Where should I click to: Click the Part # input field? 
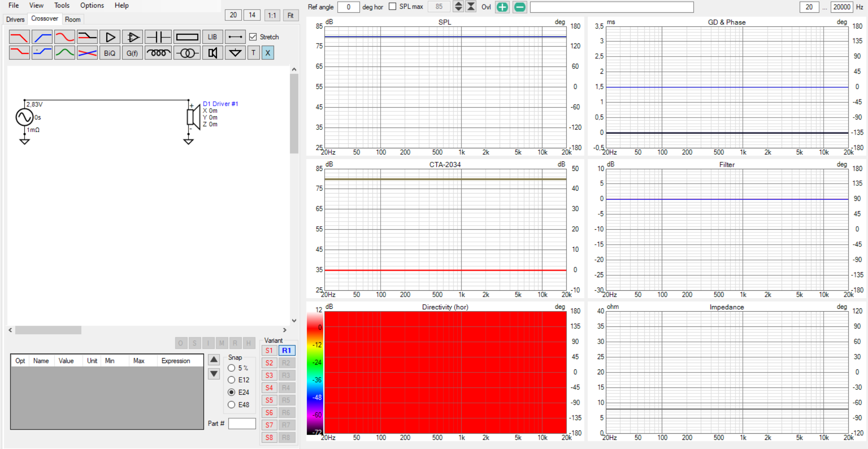pyautogui.click(x=242, y=424)
